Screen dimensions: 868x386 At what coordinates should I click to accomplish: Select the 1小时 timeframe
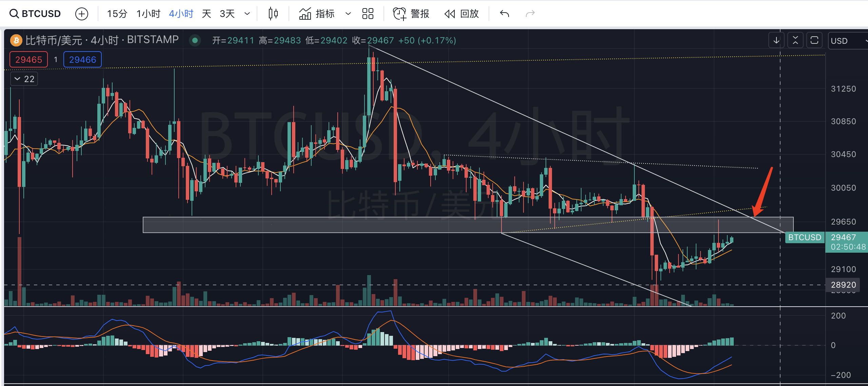click(x=148, y=14)
